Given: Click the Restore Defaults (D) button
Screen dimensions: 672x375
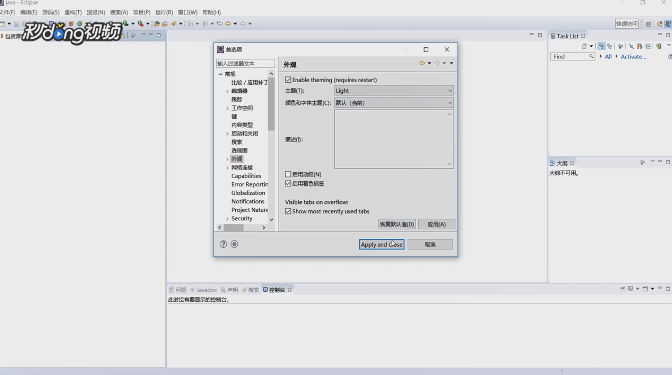Looking at the screenshot, I should coord(397,224).
